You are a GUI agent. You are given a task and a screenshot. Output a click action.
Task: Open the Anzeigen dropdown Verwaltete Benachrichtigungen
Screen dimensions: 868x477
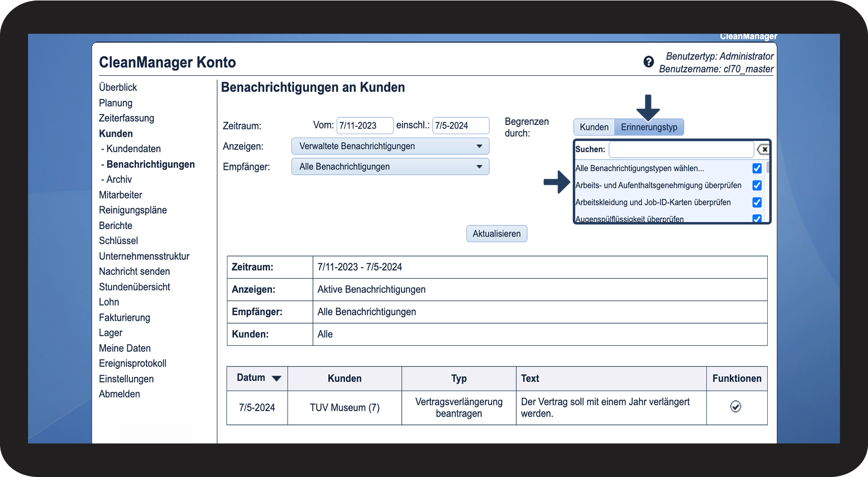coord(391,146)
